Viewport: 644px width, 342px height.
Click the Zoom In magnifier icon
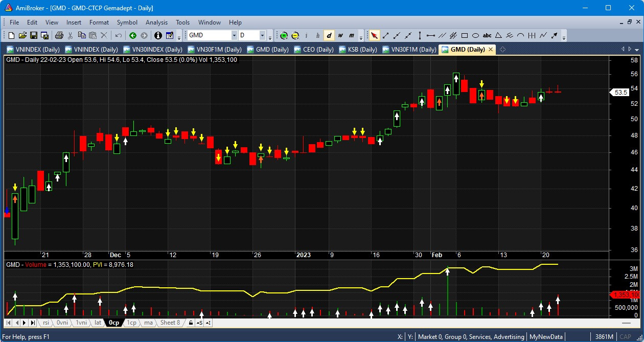click(284, 35)
